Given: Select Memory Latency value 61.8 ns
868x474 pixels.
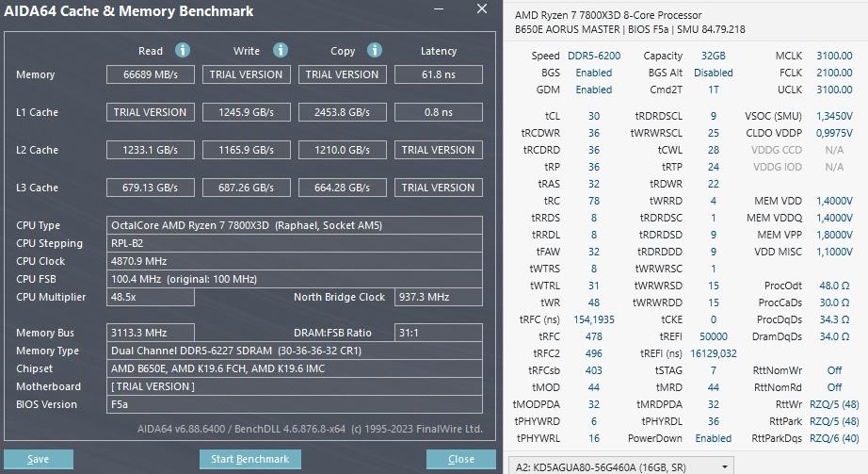Looking at the screenshot, I should pos(439,74).
